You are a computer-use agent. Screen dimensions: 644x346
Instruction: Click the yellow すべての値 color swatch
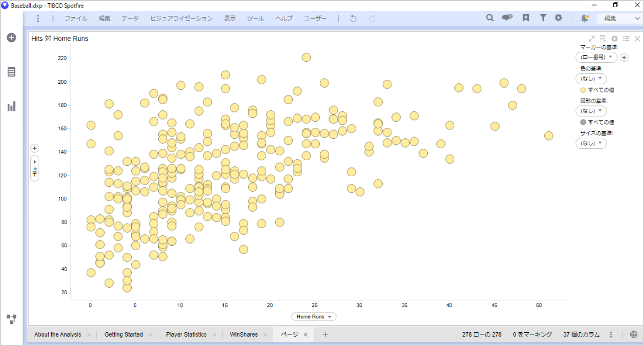tap(583, 90)
